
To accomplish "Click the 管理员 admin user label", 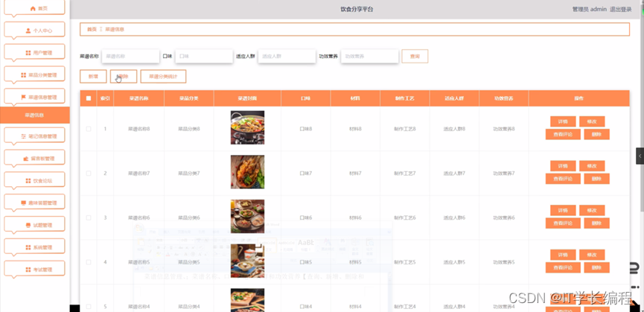I will tap(590, 9).
